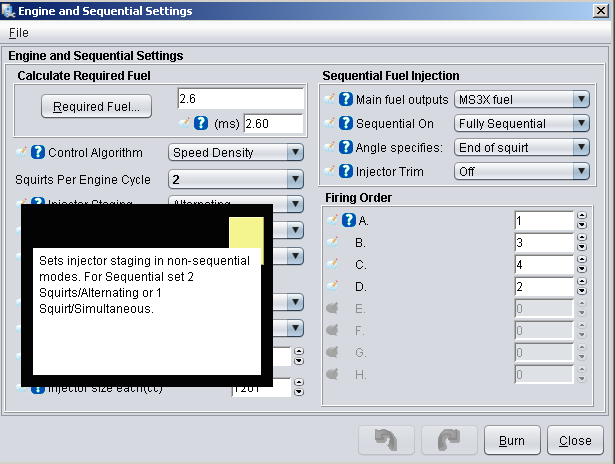Open Main fuel outputs dropdown (MS3X fuel)
615x464 pixels.
(x=522, y=99)
